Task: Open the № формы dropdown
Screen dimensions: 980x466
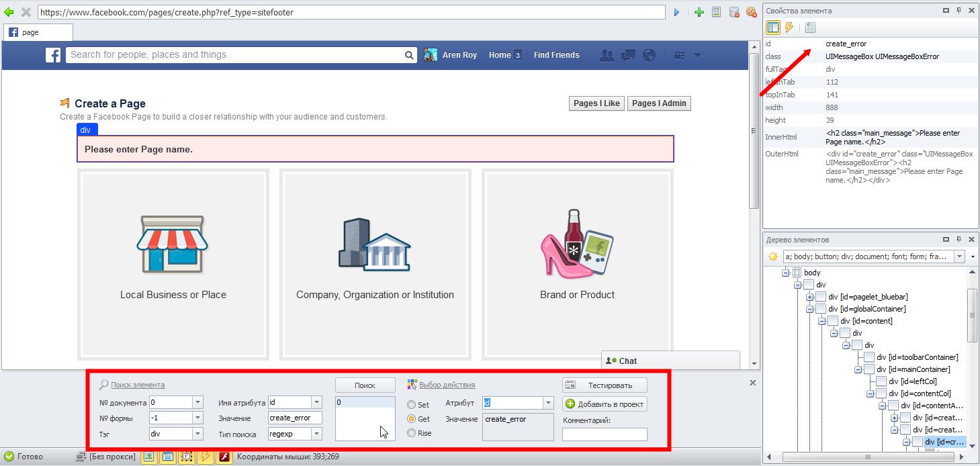Action: [197, 418]
